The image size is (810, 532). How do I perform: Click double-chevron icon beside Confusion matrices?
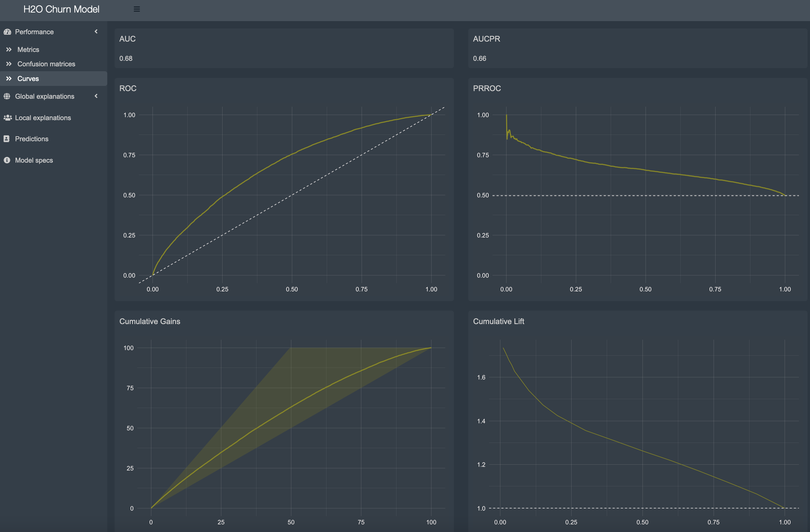click(9, 64)
